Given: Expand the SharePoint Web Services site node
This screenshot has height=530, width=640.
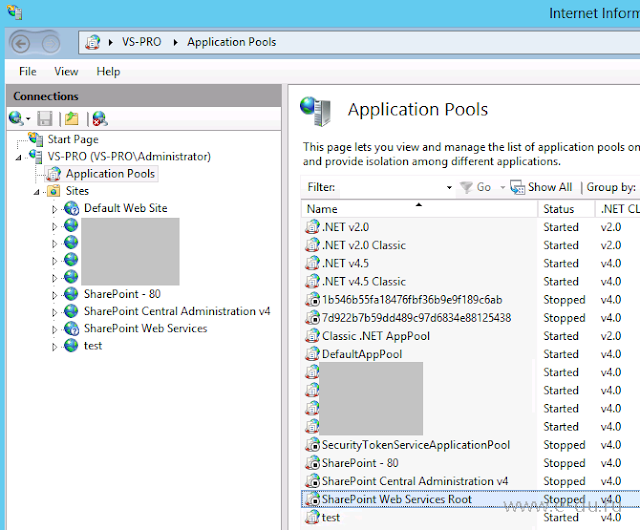Looking at the screenshot, I should click(x=54, y=329).
